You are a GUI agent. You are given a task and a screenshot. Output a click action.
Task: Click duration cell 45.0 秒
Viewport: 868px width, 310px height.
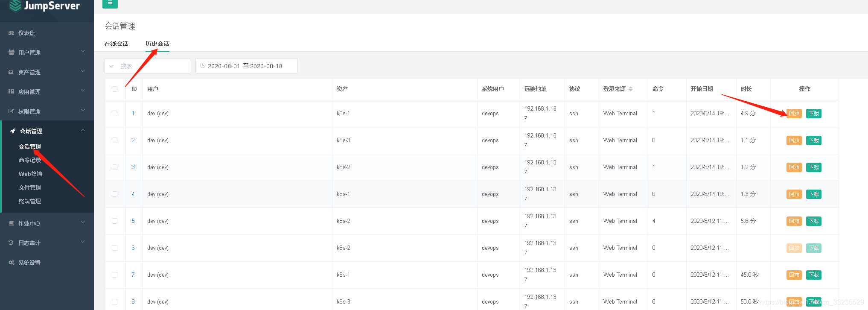(749, 275)
